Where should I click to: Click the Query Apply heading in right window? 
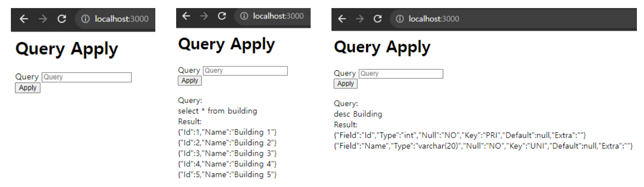382,47
